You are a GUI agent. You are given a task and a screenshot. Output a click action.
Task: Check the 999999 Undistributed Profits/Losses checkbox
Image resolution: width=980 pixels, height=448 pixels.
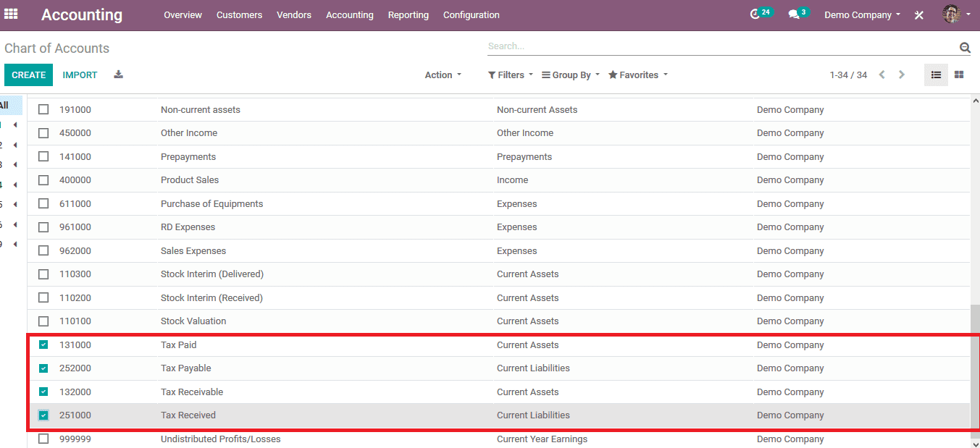point(43,439)
